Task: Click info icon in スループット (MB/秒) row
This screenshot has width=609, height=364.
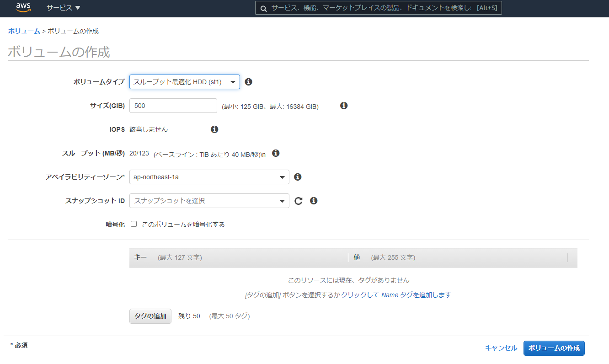Action: point(276,153)
